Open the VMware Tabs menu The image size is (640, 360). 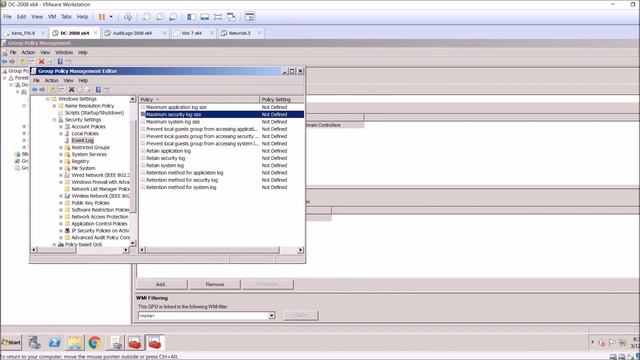pos(66,17)
